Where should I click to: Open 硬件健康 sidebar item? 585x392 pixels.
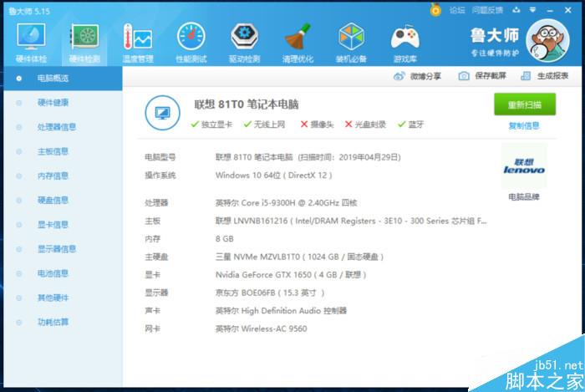[x=63, y=103]
